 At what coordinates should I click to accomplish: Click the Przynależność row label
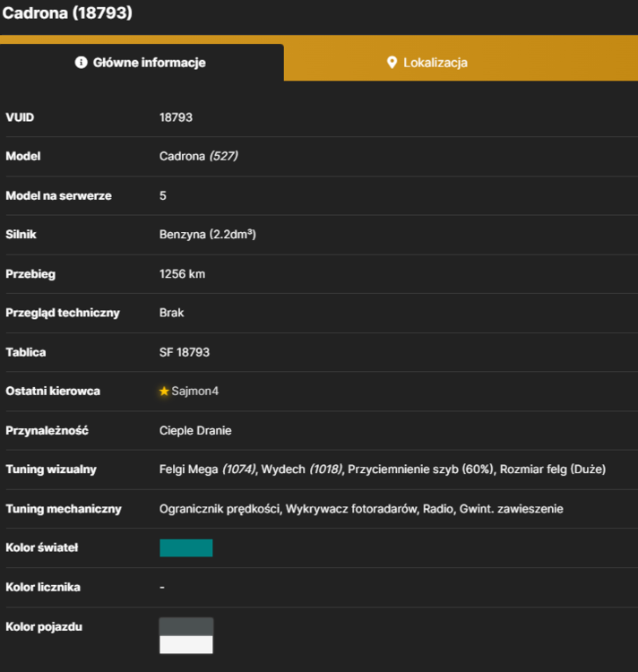[x=47, y=431]
